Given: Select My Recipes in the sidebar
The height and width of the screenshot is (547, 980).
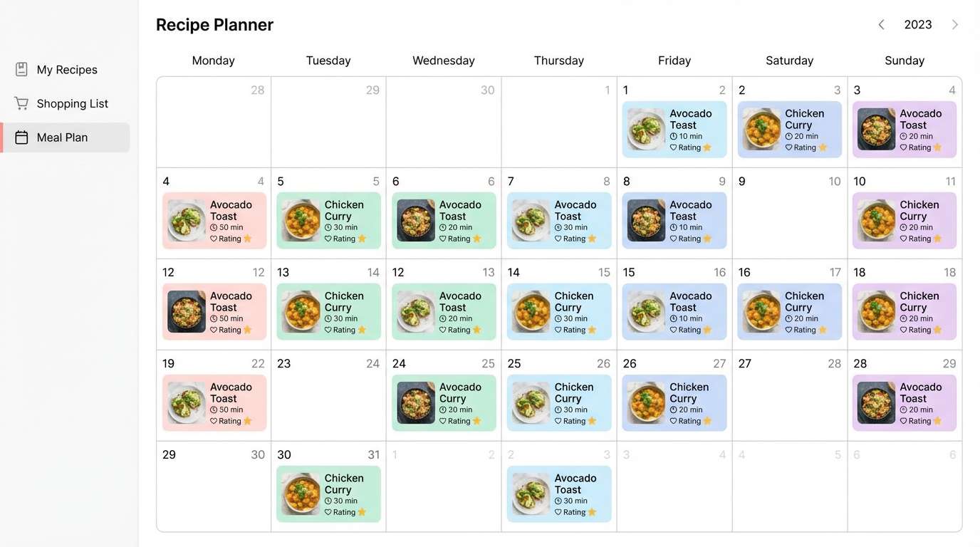Looking at the screenshot, I should tap(67, 69).
